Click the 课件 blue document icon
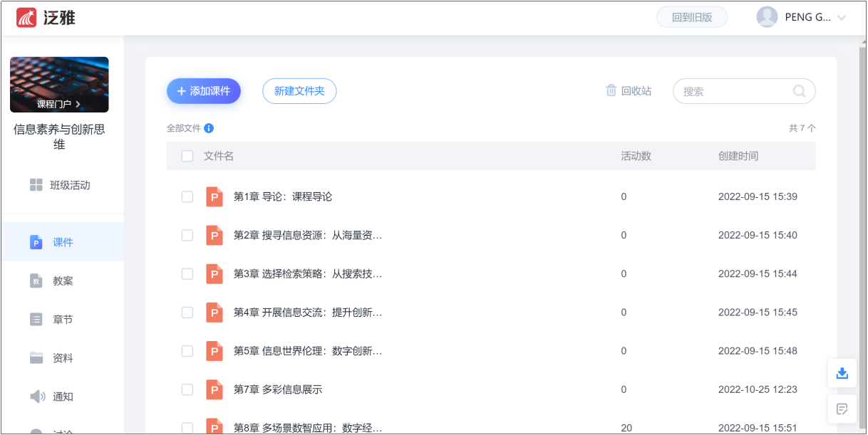Viewport: 868px width, 435px height. click(x=36, y=242)
